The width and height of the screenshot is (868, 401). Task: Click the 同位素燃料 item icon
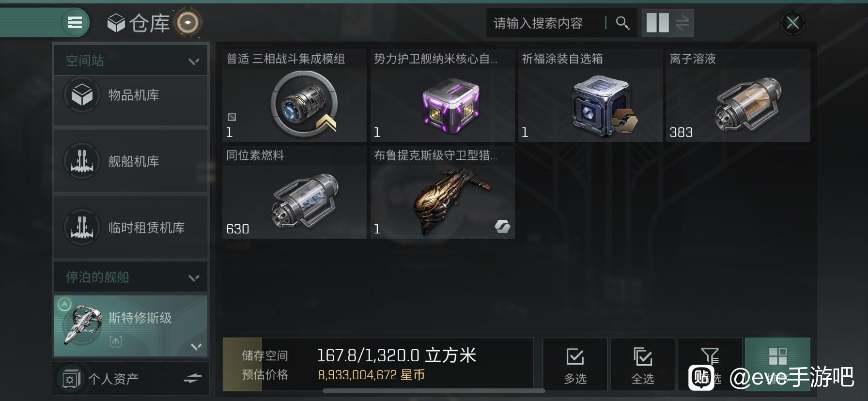(305, 200)
